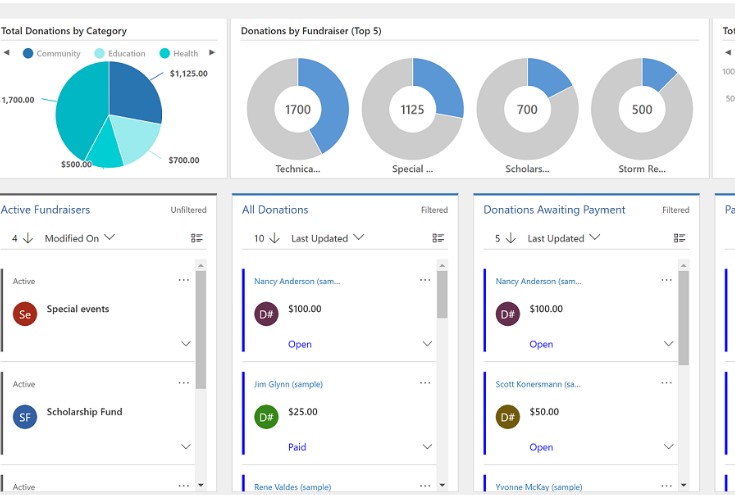Screen dimensions: 735x495
Task: Click the SF avatar for Scholarship Fund
Action: (x=25, y=417)
